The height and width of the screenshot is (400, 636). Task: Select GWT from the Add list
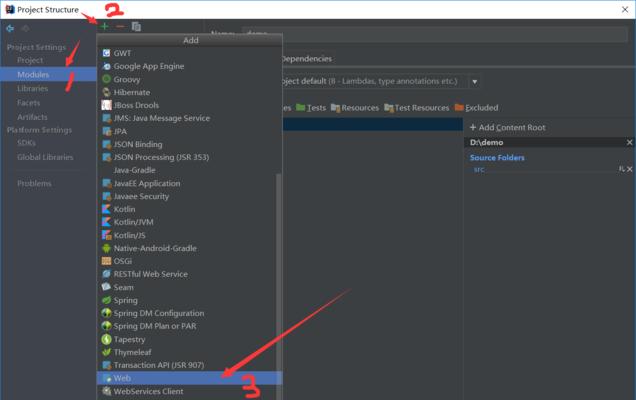189,53
